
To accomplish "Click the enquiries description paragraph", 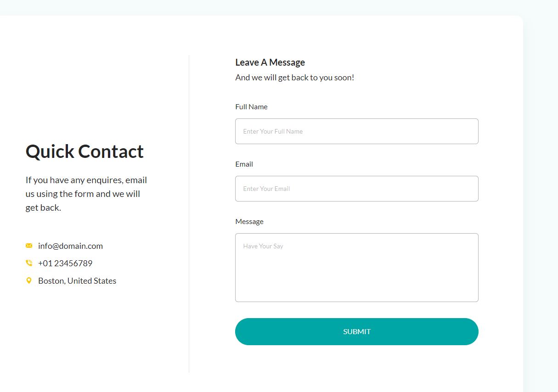I will pos(86,194).
